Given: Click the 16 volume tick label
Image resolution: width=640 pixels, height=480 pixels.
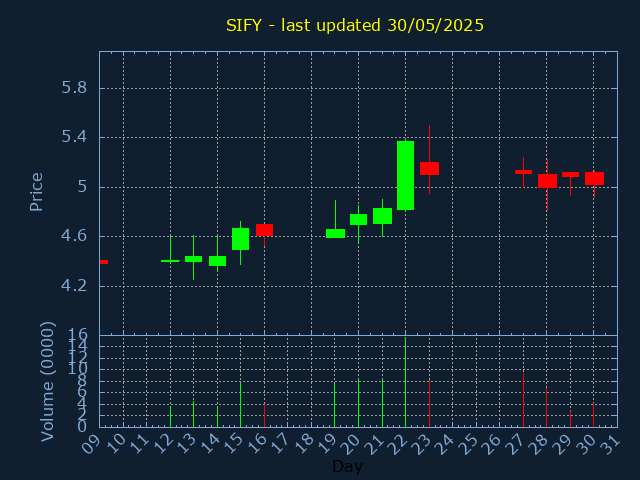Looking at the screenshot, I should [78, 336].
